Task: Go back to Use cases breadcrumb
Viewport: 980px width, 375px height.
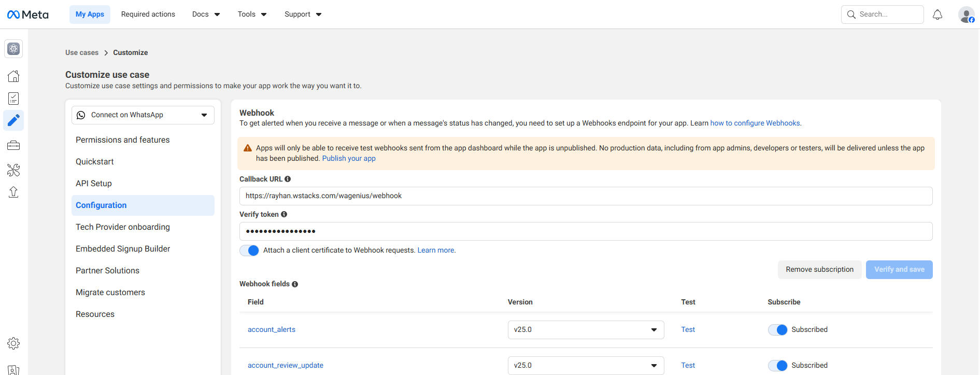Action: tap(82, 53)
